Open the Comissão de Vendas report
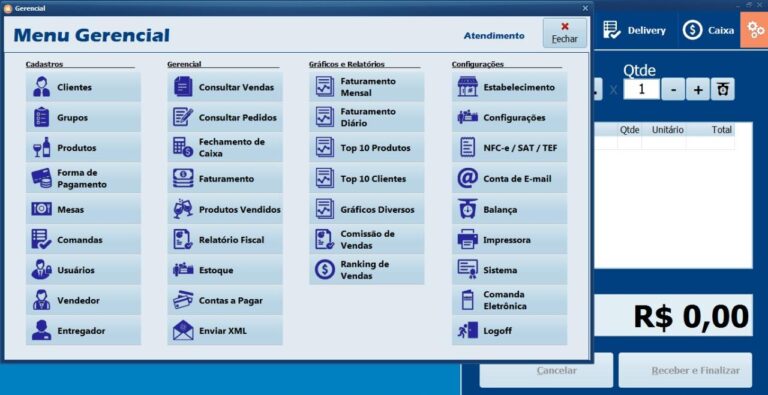 coord(366,240)
